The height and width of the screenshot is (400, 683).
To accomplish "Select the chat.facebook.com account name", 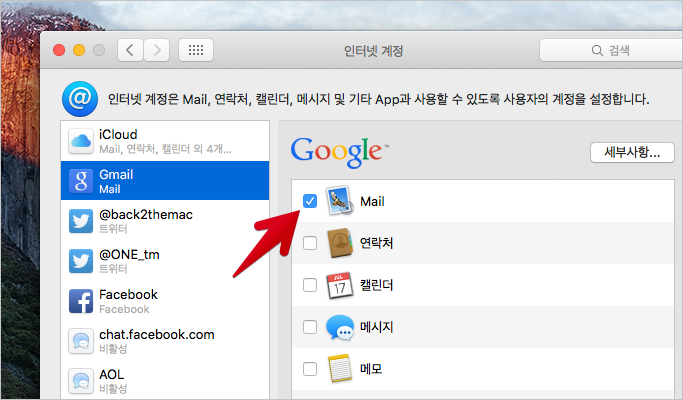I will (x=157, y=335).
